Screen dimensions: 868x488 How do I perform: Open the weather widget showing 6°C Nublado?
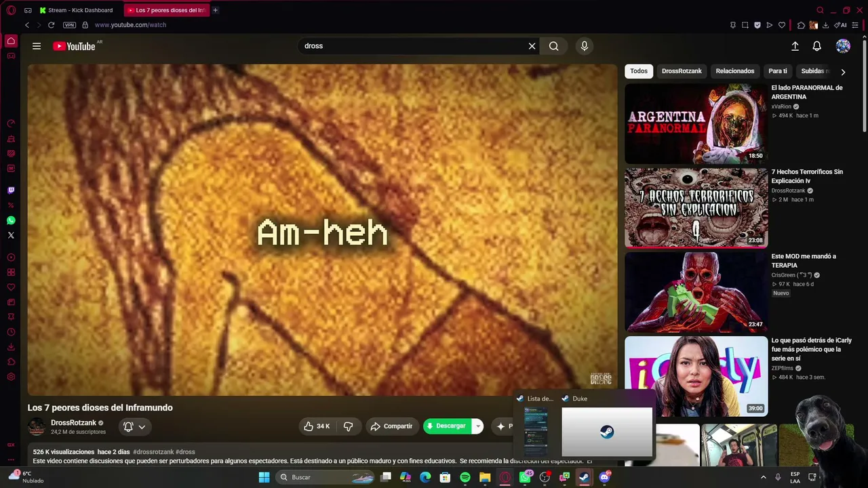[26, 477]
